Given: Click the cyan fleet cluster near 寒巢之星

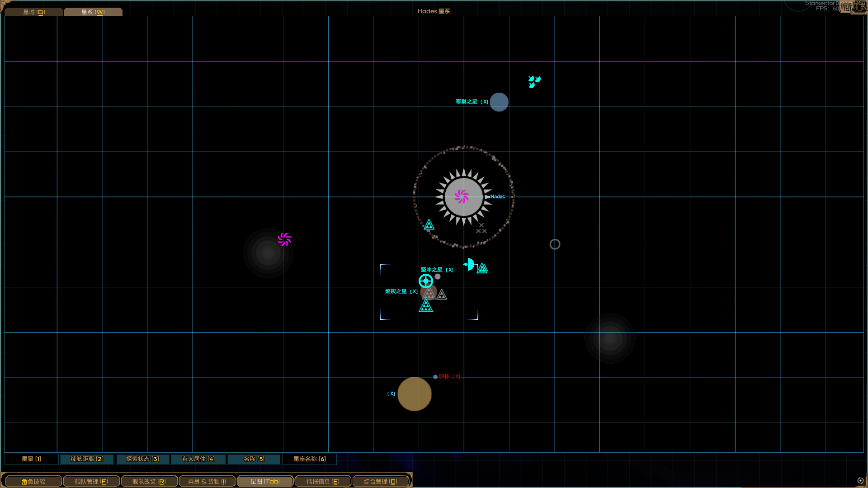Looking at the screenshot, I should coord(534,81).
